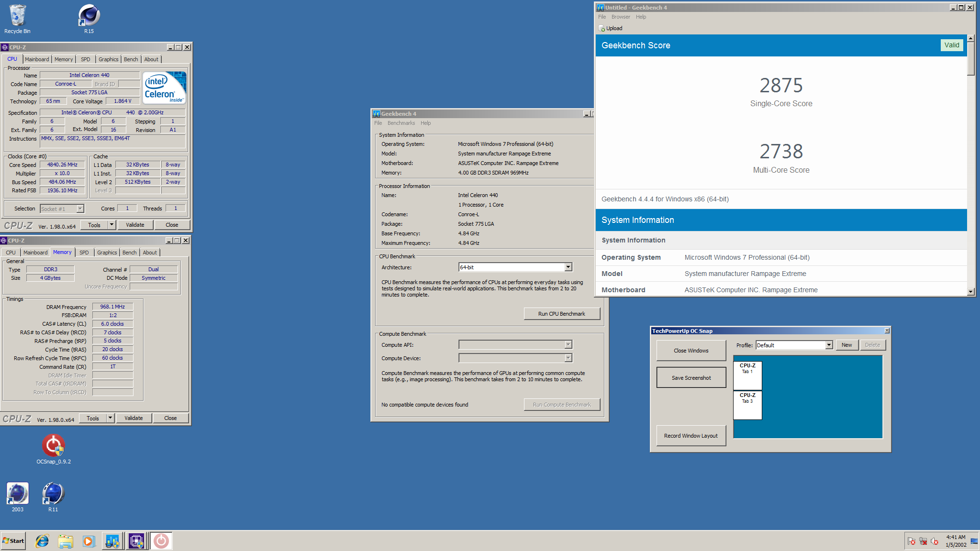Screen dimensions: 980x551
Task: Click Save Screenshot in OC Snap
Action: [x=691, y=378]
